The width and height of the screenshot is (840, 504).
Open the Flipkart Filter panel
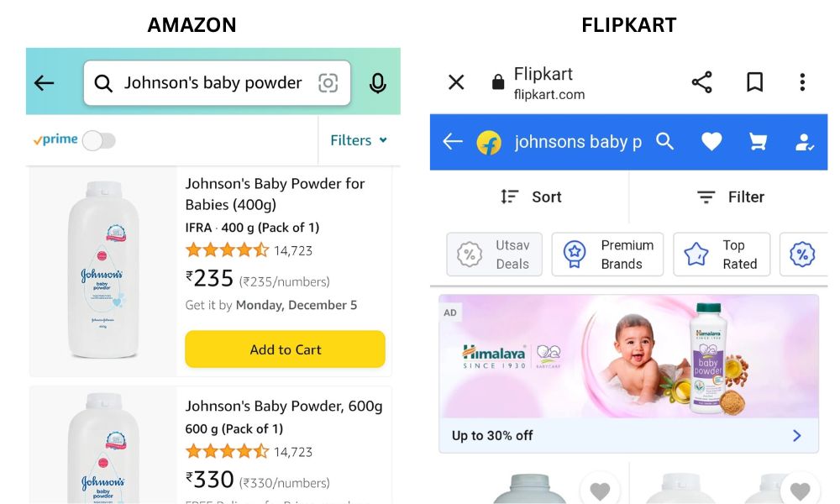tap(730, 197)
